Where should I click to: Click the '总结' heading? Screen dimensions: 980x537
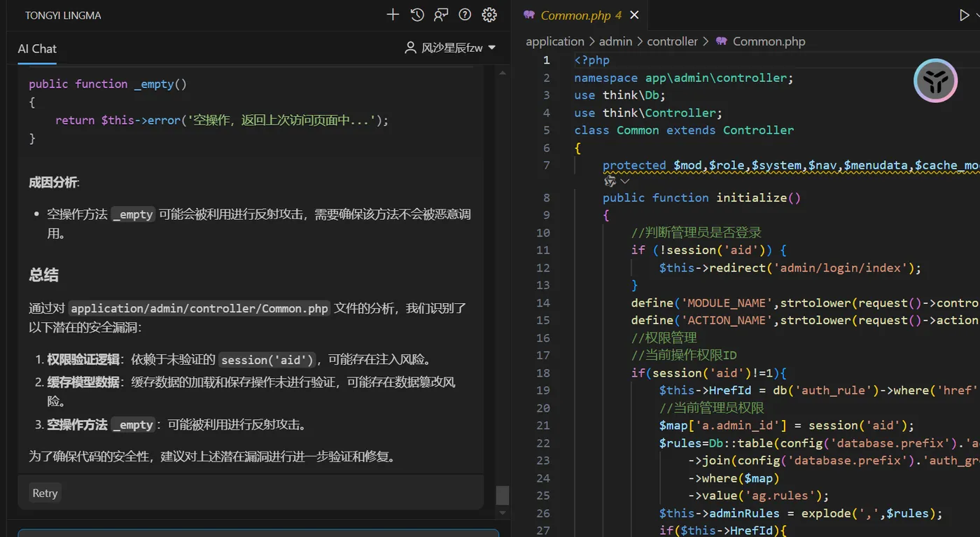43,274
